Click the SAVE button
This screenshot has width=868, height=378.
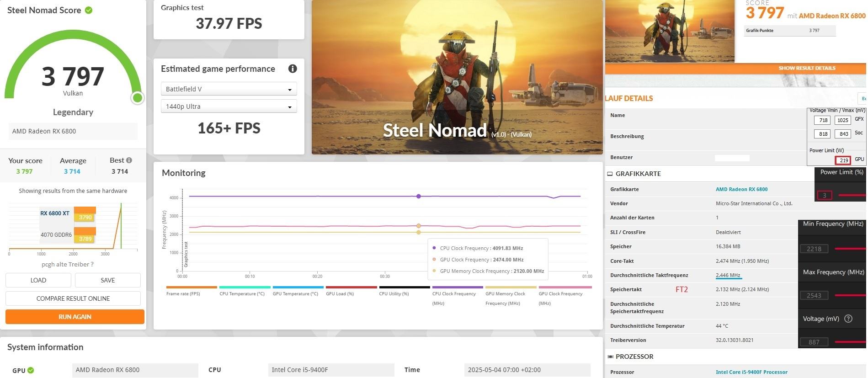(108, 280)
